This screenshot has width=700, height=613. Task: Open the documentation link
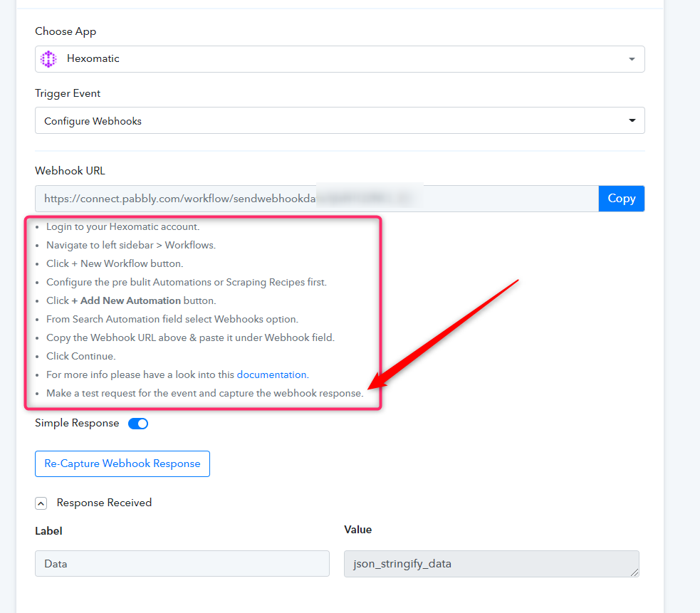(271, 374)
